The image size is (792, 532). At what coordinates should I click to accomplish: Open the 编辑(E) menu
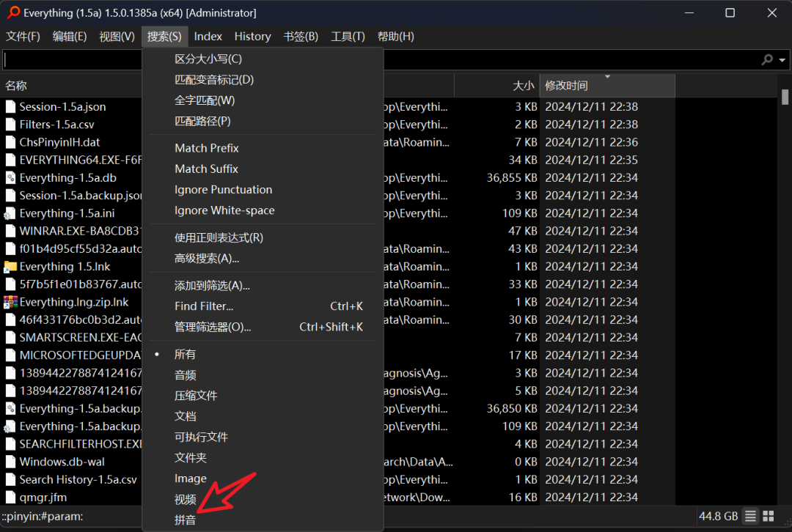[70, 37]
